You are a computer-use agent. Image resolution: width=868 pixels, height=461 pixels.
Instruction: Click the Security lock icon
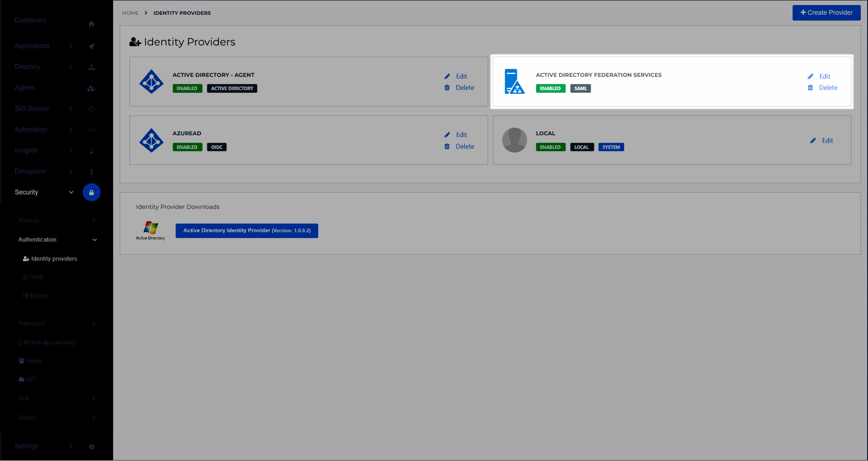(91, 192)
